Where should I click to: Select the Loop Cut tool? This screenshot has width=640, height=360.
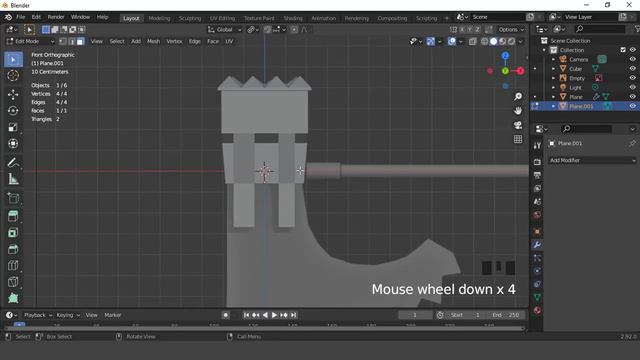(x=13, y=265)
